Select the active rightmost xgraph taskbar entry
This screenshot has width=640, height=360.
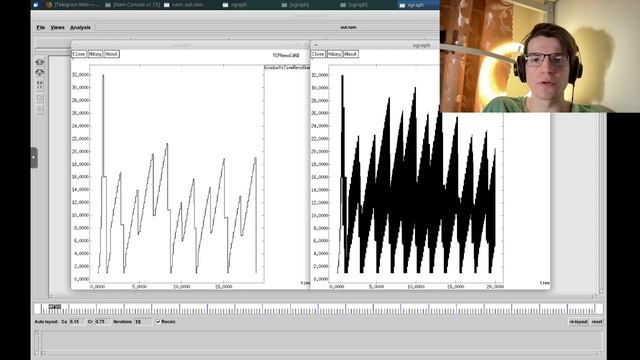tap(417, 5)
